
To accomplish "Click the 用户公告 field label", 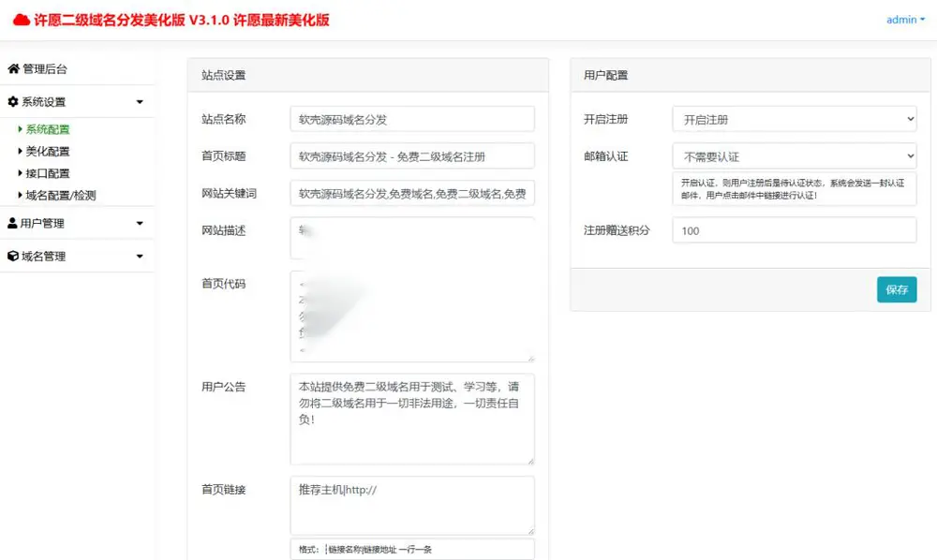I will tap(224, 387).
